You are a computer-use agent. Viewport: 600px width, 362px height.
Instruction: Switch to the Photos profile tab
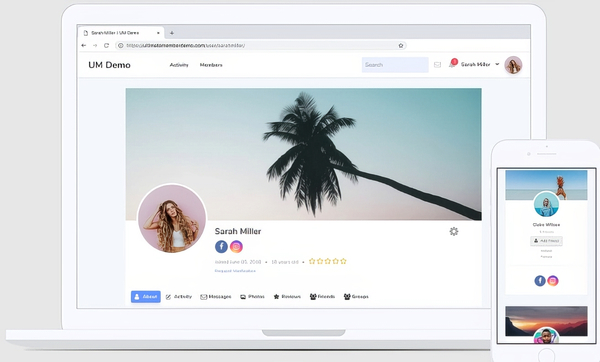click(x=252, y=297)
